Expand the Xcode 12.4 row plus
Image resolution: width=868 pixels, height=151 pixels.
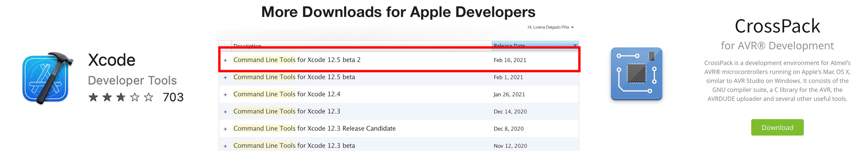click(x=226, y=95)
